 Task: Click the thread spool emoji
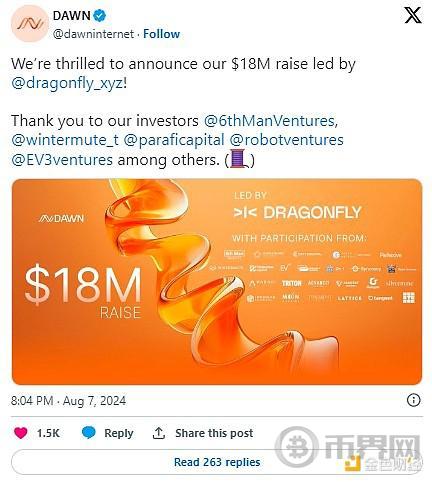click(238, 160)
